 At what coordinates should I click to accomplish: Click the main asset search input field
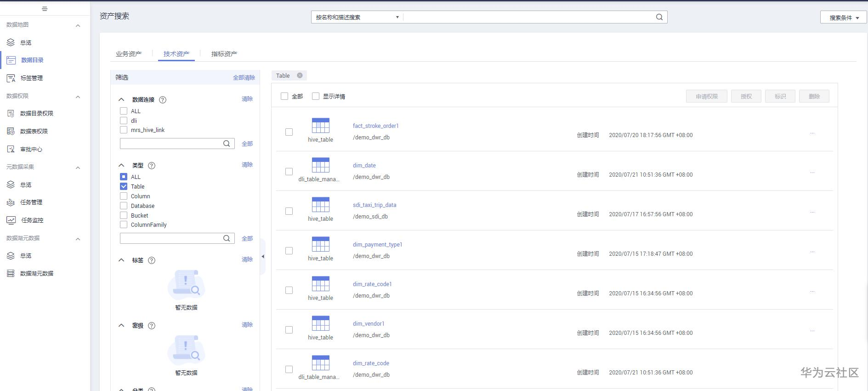[528, 17]
